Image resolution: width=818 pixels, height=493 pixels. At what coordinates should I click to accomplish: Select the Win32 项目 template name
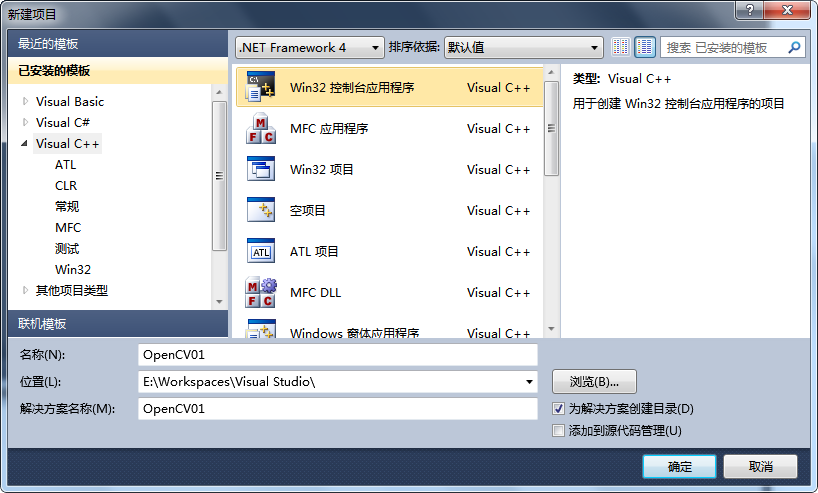pyautogui.click(x=322, y=170)
